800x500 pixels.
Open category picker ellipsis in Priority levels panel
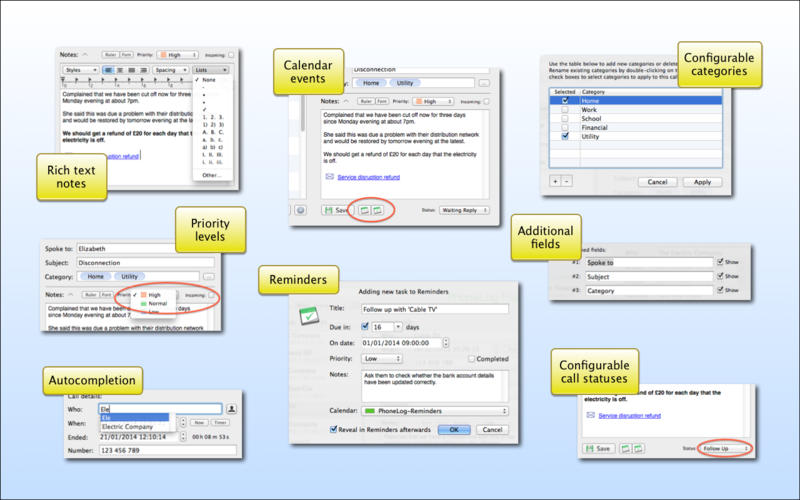(209, 277)
